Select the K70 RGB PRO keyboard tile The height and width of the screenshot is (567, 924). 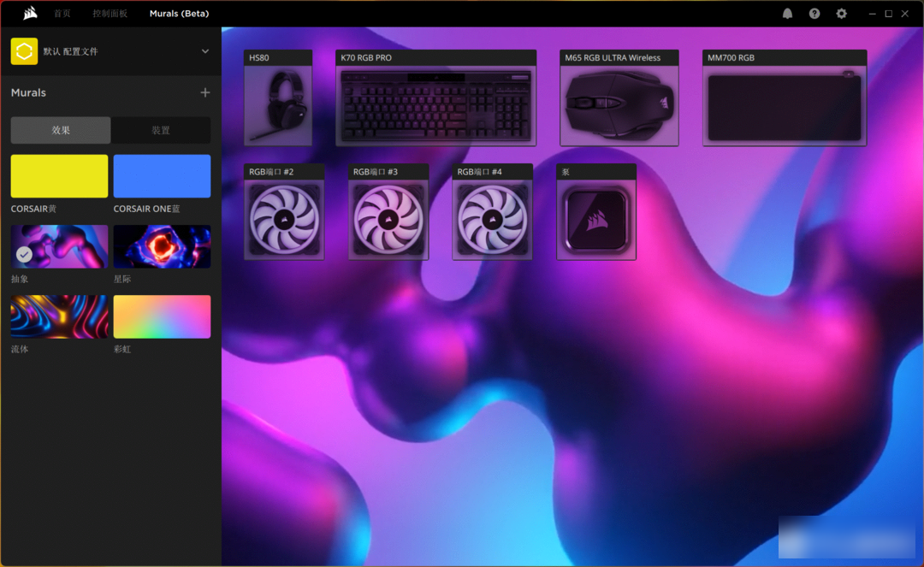click(436, 97)
